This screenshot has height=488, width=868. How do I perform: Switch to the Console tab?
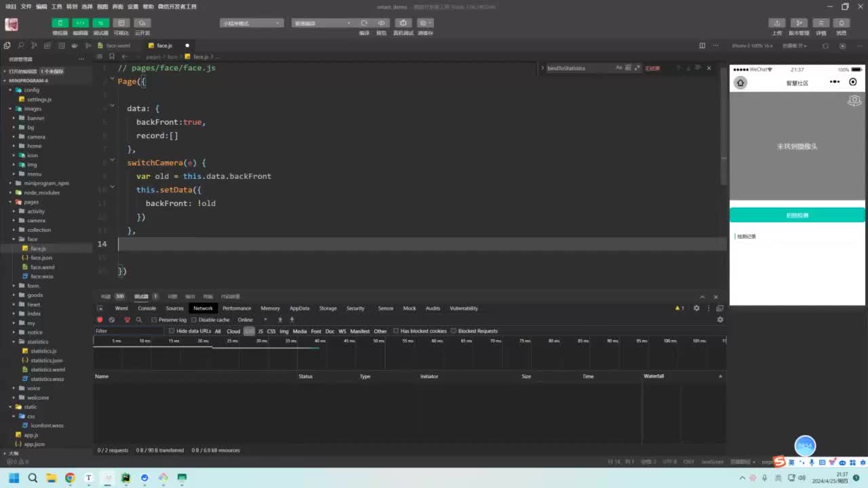pyautogui.click(x=147, y=308)
